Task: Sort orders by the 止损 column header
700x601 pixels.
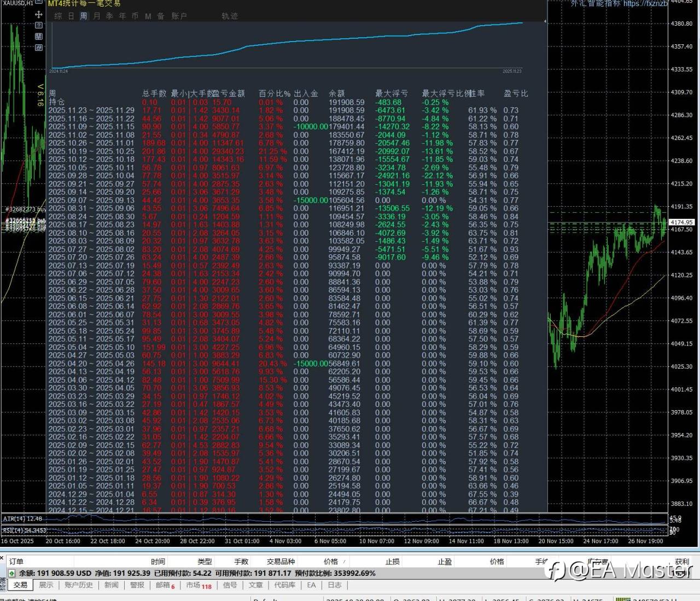Action: (x=393, y=562)
